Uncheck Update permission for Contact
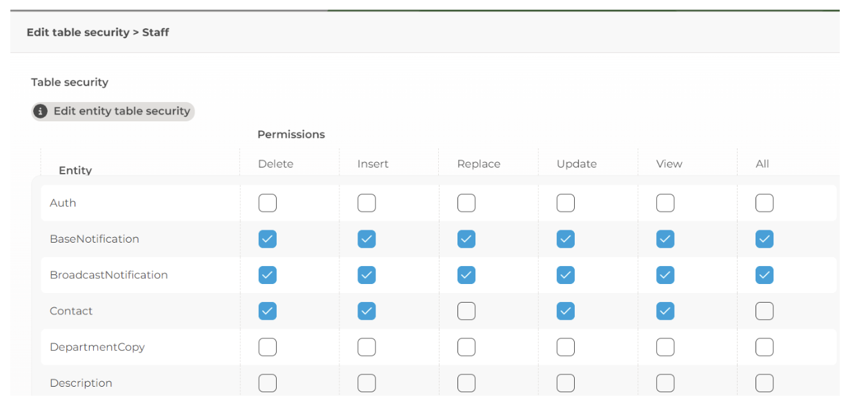 [566, 311]
